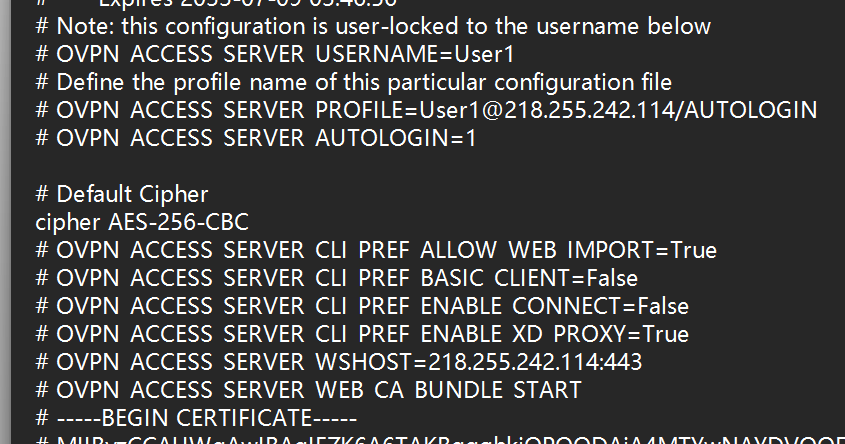Click the line 'OVPN ACCESS SERVER USERNAME=User1'
Image resolution: width=845 pixels, height=444 pixels.
pos(275,54)
